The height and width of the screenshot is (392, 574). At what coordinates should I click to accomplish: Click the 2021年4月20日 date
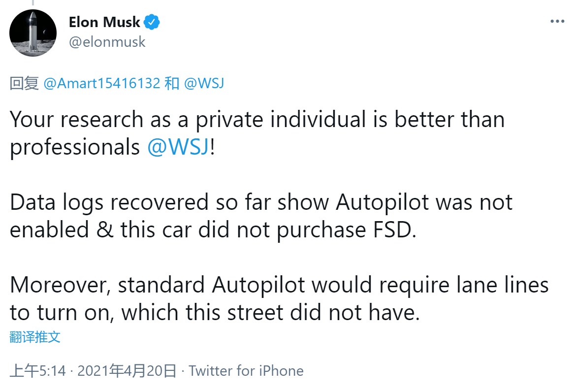(127, 371)
